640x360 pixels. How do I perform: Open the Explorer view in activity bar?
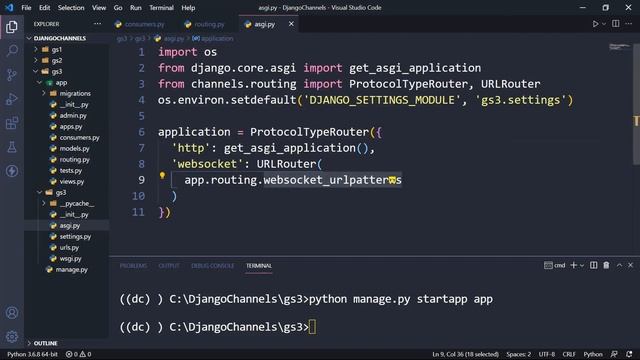(12, 27)
